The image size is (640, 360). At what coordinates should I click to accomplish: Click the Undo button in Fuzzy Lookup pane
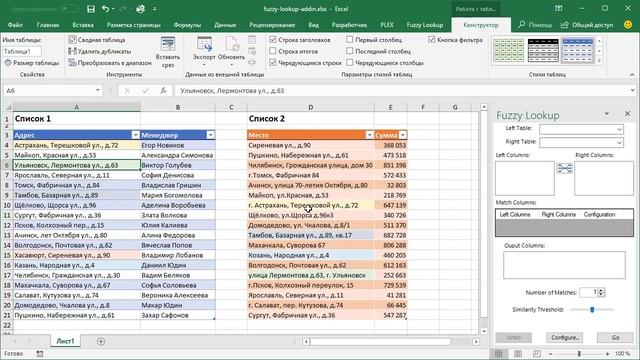click(513, 338)
